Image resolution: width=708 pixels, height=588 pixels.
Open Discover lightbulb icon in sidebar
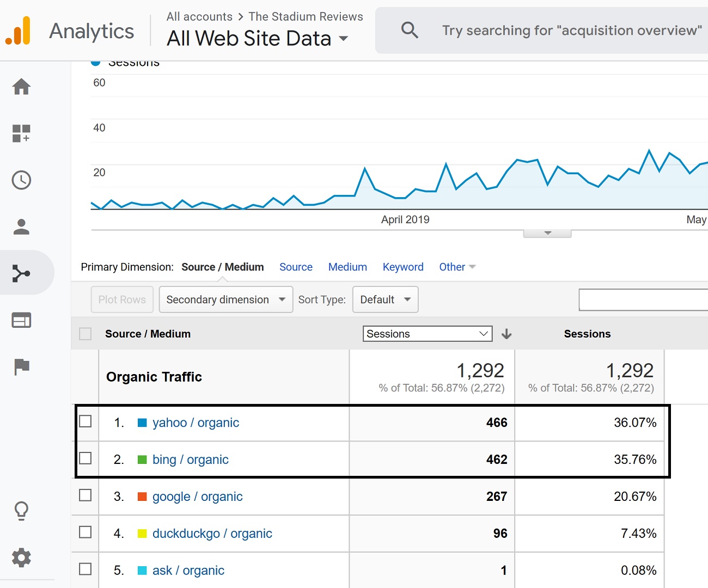point(21,511)
